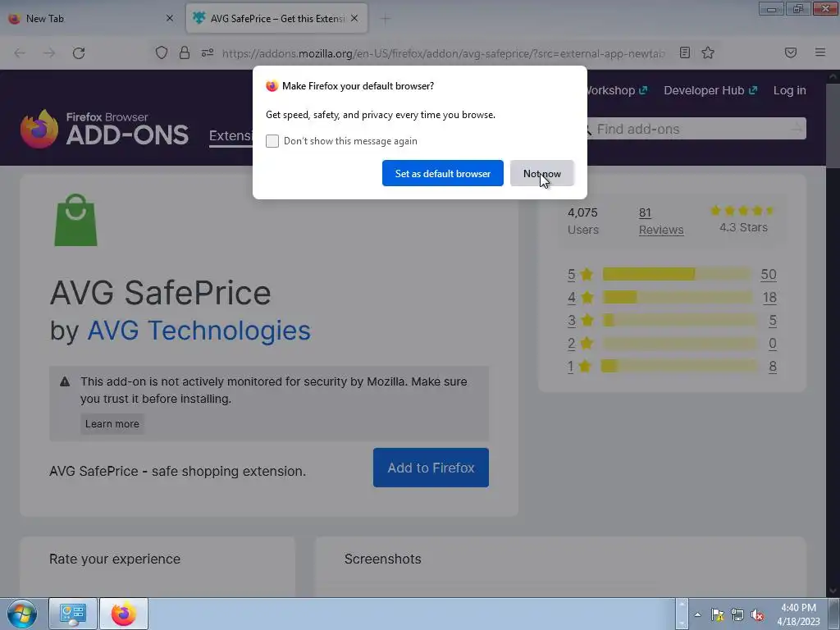Reload the current page

[x=79, y=53]
